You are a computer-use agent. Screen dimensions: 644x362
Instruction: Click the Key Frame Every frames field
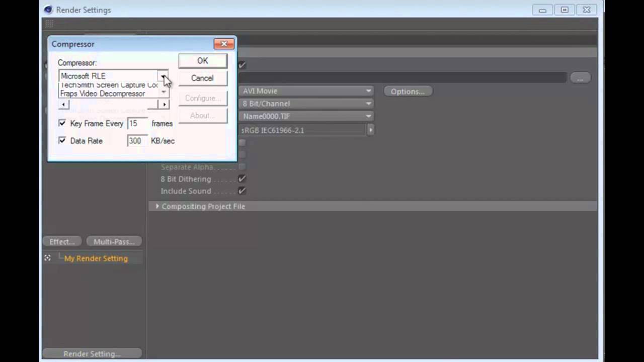tap(137, 123)
